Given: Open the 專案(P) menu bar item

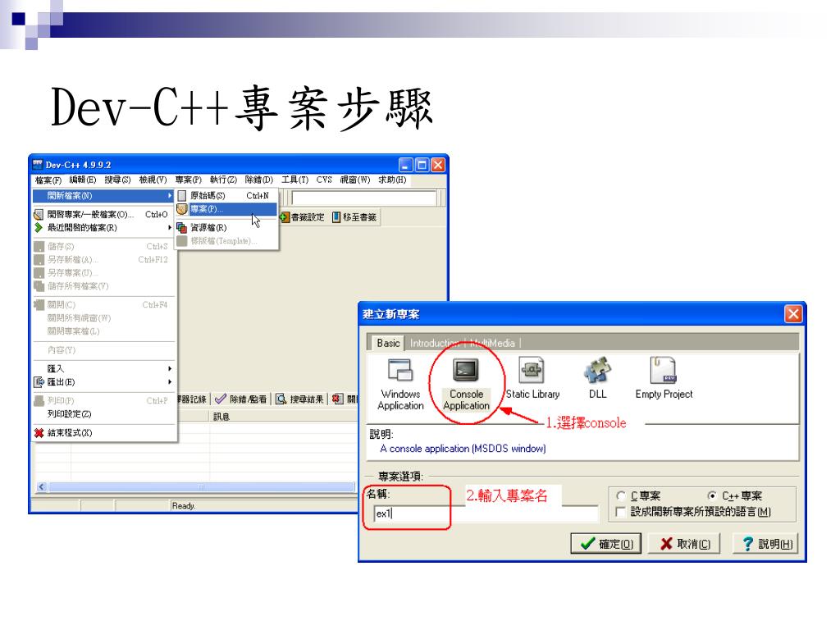Looking at the screenshot, I should pyautogui.click(x=189, y=180).
